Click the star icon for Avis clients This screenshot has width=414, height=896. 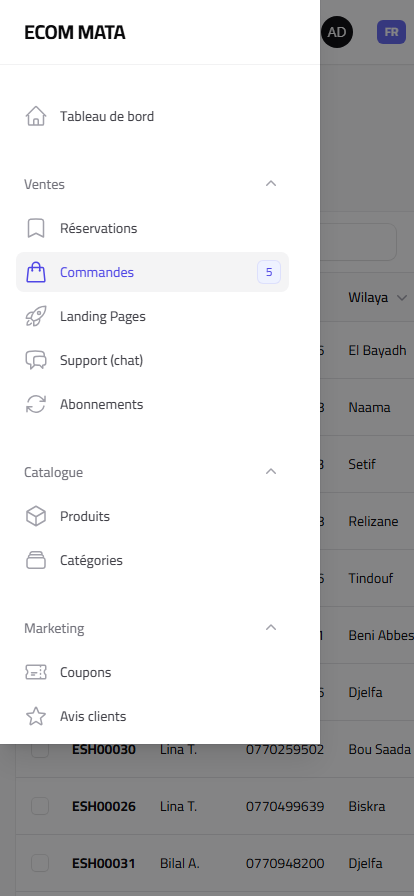[36, 716]
